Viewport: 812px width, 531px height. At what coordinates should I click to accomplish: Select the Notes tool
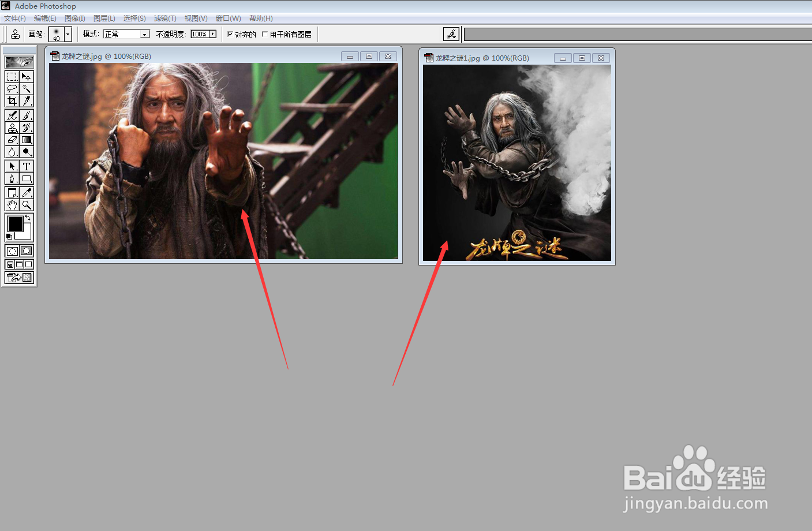point(12,193)
